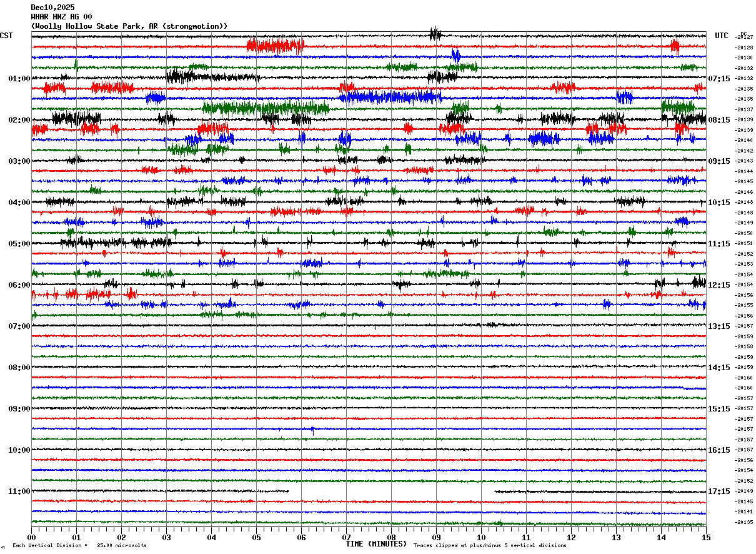Click minute 04 on the time axis
This screenshot has width=756, height=554.
211,537
